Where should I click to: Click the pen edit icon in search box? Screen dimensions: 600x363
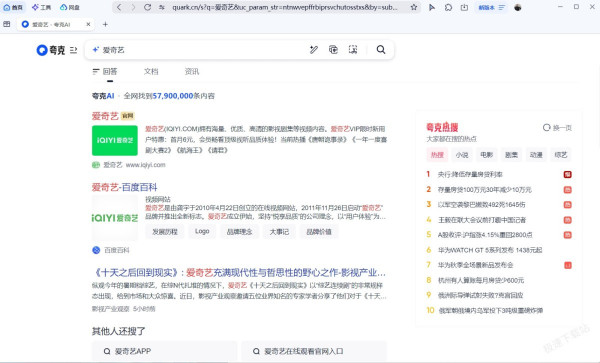(314, 49)
